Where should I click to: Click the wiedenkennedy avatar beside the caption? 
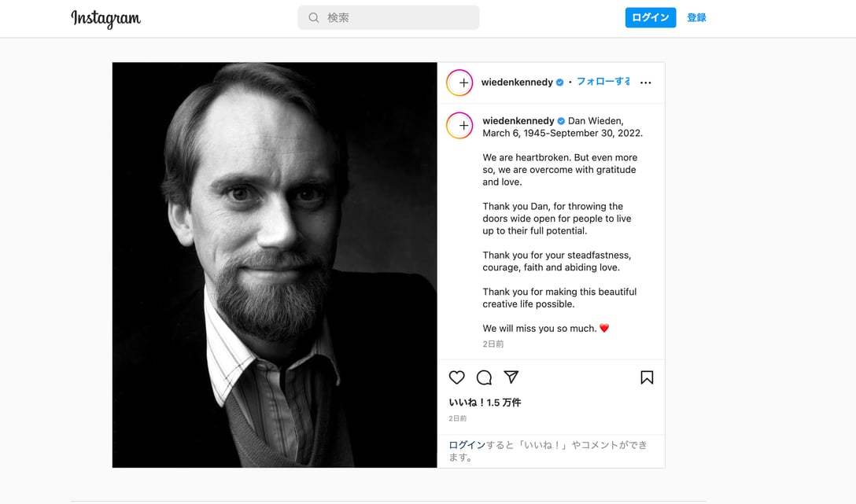tap(459, 126)
